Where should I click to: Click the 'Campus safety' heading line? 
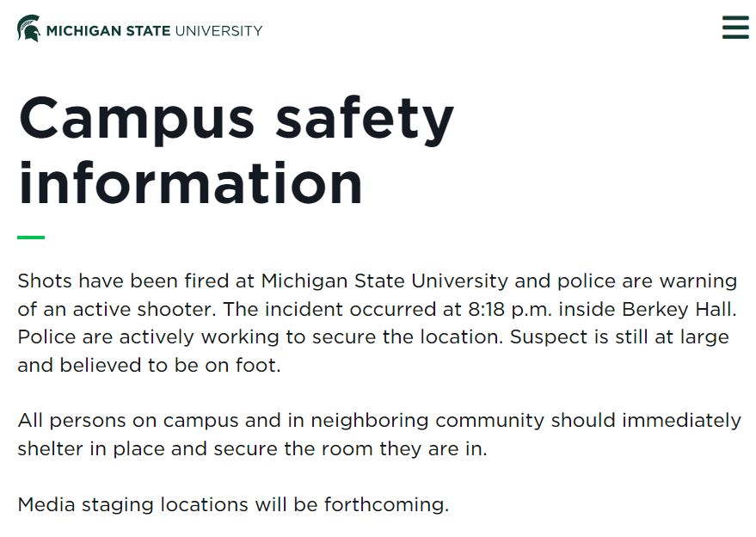237,119
